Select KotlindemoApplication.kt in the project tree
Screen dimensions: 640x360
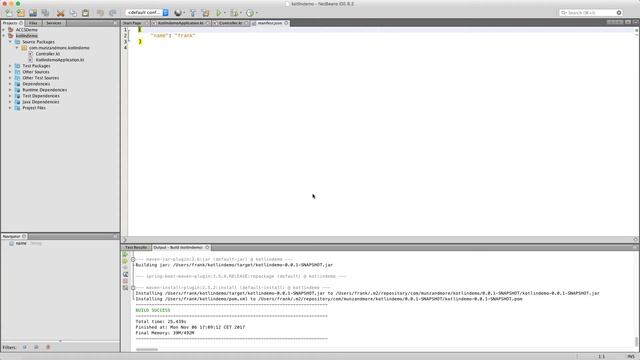click(60, 60)
